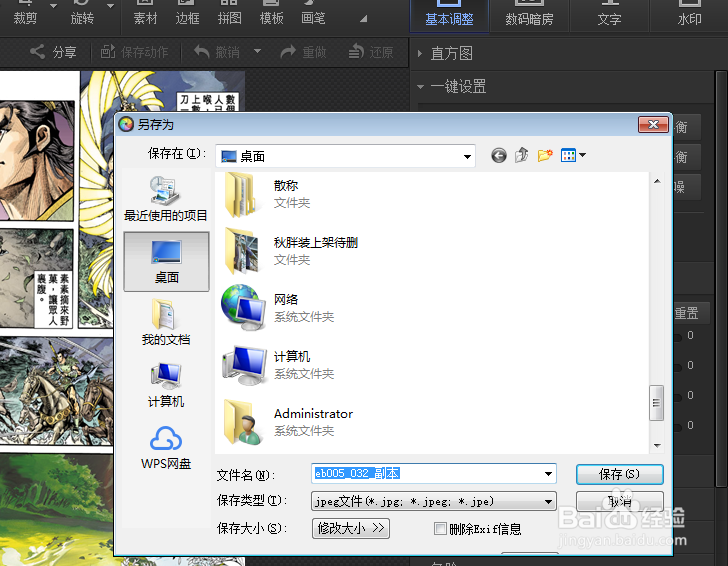Select Computer (计算机) in dialog sidebar
This screenshot has height=566, width=728.
[x=166, y=385]
